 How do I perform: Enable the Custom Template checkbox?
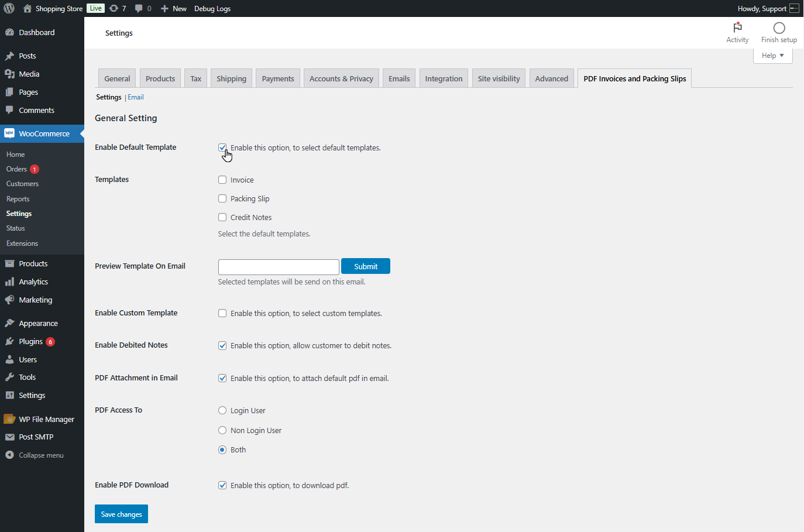[222, 313]
